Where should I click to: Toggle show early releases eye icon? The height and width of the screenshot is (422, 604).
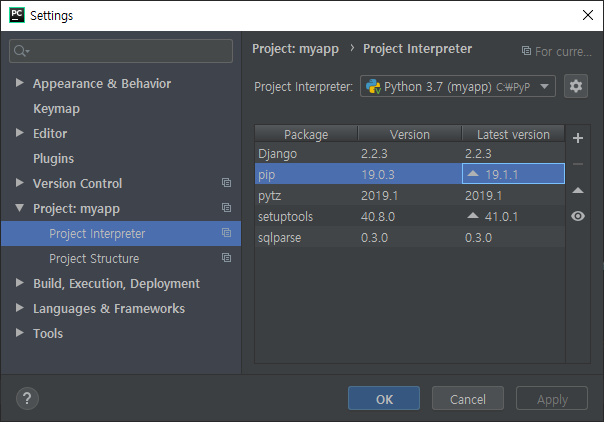[x=577, y=216]
